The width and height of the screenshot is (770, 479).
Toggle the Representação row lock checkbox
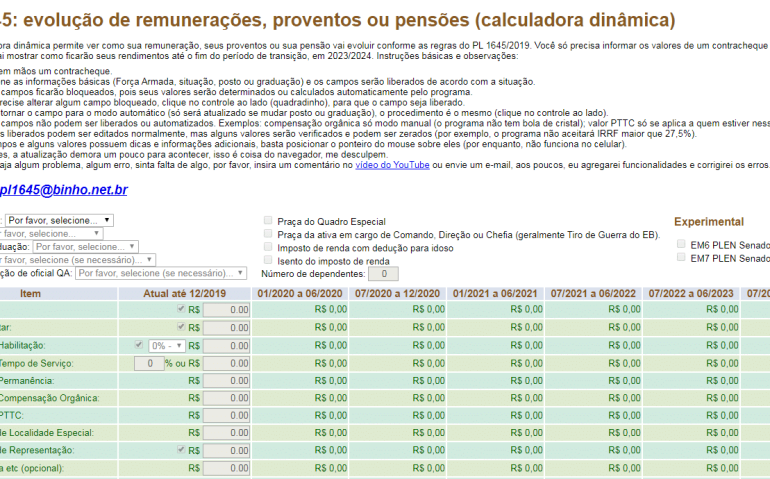(181, 450)
